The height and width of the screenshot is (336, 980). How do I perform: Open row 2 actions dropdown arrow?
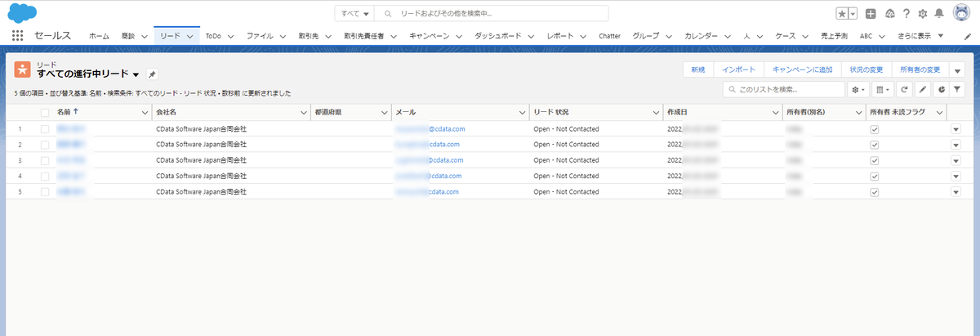coord(955,145)
